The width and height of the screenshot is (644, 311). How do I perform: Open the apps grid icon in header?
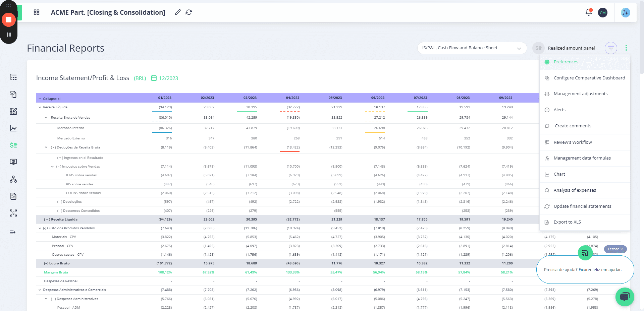pos(37,12)
